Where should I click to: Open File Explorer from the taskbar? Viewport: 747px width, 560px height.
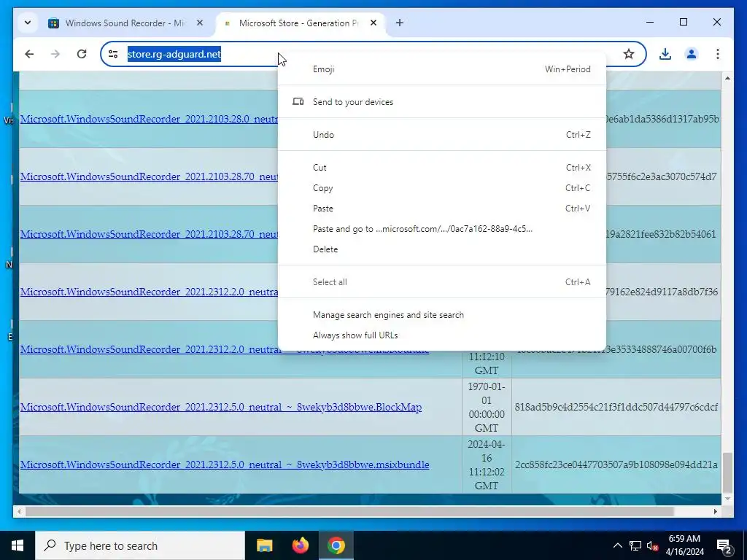click(264, 545)
